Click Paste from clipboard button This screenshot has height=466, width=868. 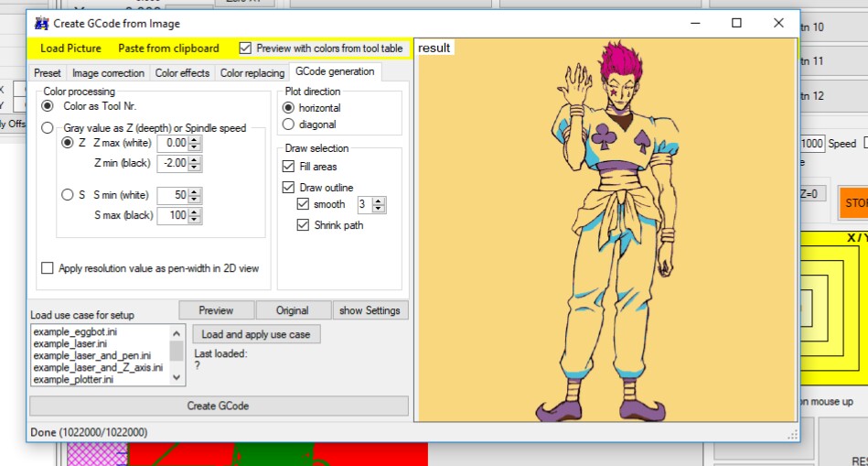[x=168, y=49]
